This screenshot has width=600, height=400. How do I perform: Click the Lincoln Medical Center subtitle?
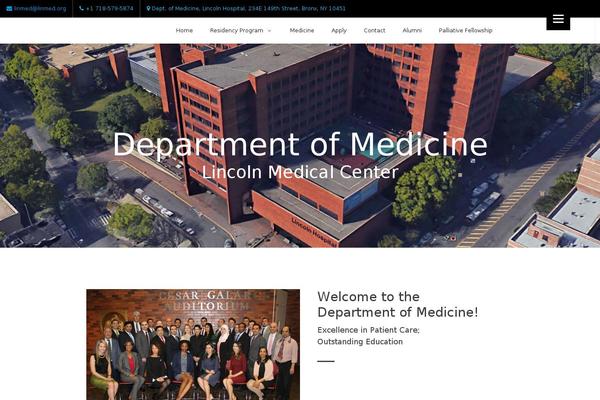(x=300, y=172)
